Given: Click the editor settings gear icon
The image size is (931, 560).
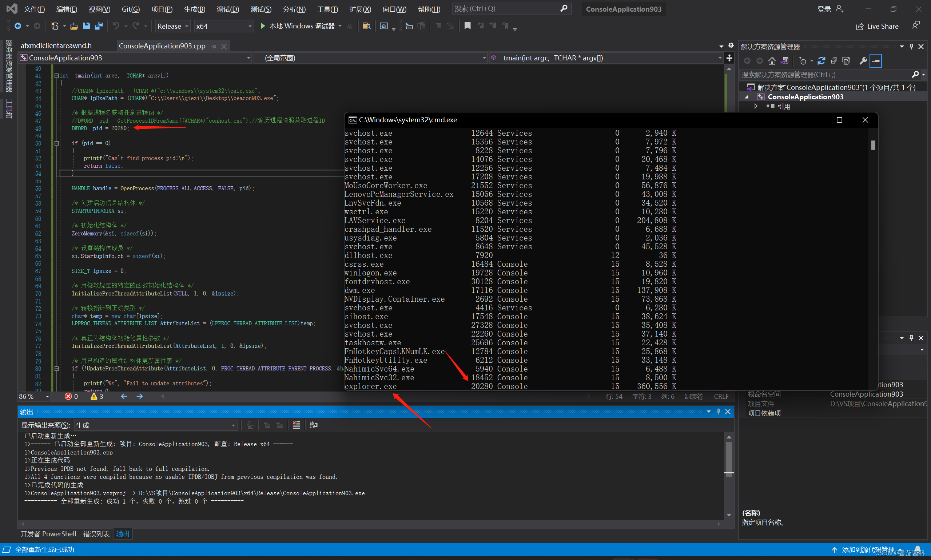Looking at the screenshot, I should 731,45.
